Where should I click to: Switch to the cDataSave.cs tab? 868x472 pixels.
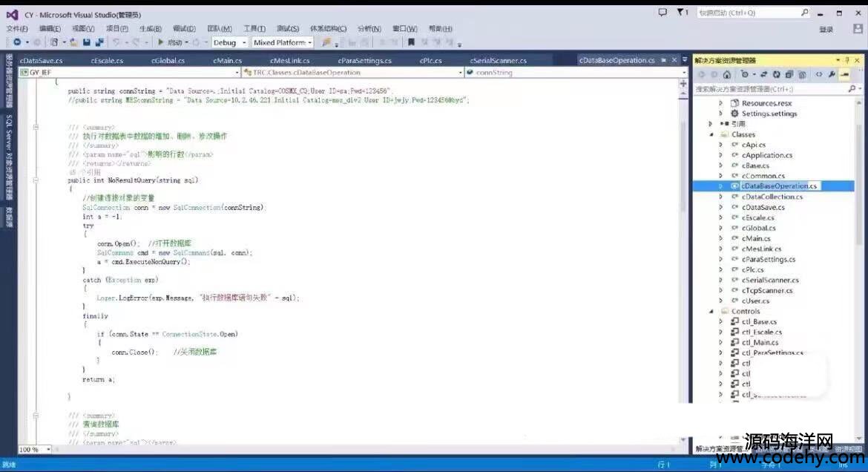coord(42,60)
